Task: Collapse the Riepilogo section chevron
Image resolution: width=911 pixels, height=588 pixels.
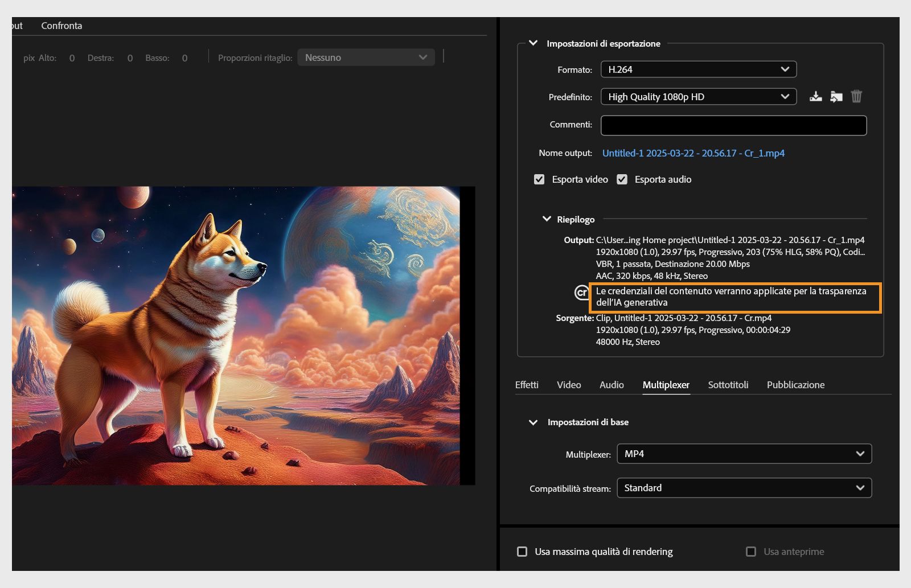Action: [547, 219]
